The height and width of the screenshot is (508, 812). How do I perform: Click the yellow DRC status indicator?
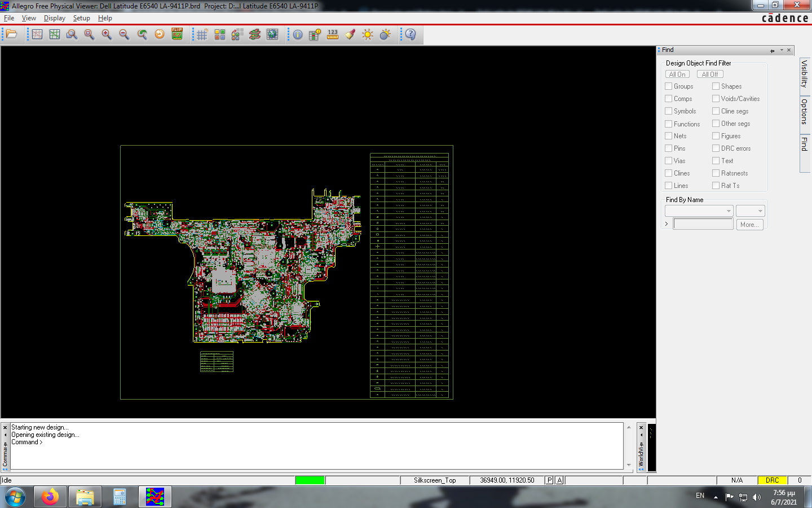tap(772, 480)
